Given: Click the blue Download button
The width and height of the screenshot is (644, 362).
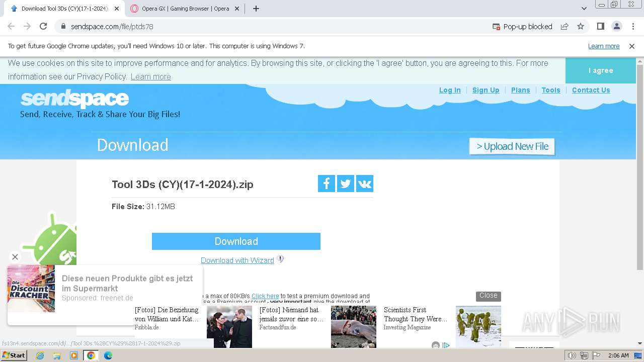Looking at the screenshot, I should (x=236, y=241).
